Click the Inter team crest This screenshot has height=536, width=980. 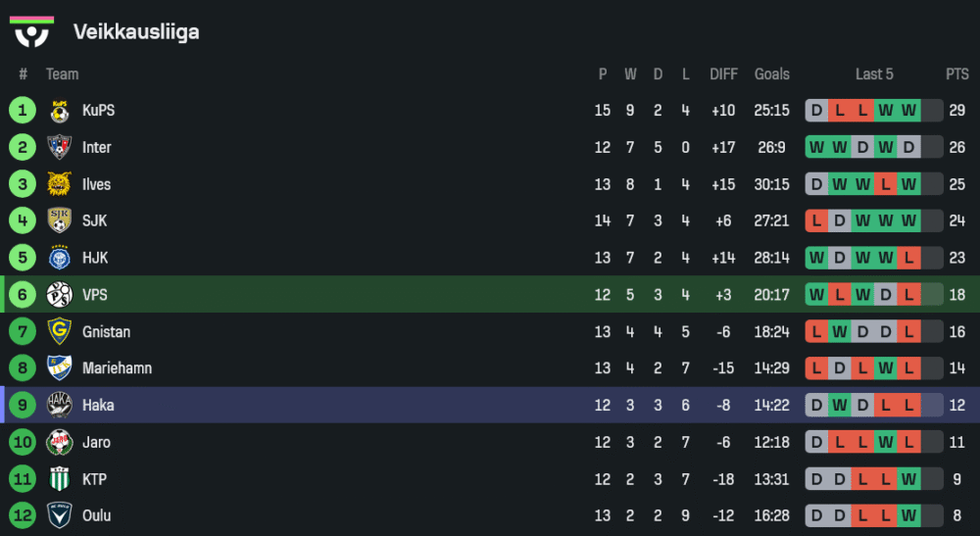pyautogui.click(x=60, y=148)
